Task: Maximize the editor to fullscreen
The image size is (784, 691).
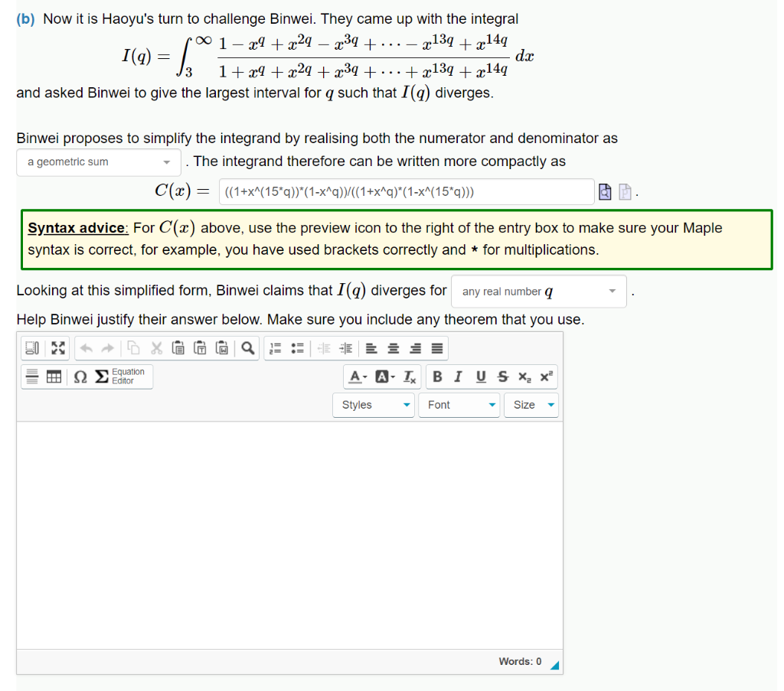Action: [x=57, y=348]
